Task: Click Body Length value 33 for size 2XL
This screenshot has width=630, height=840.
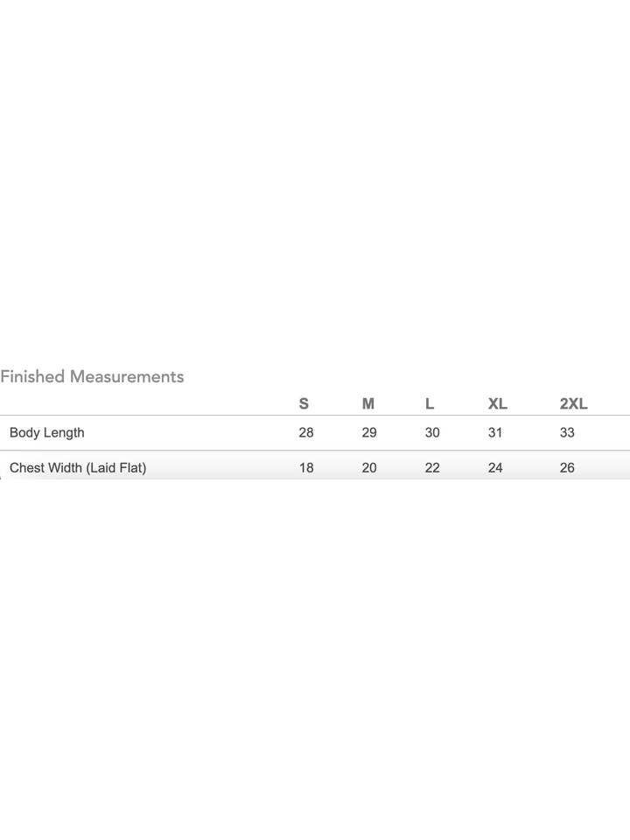Action: (x=567, y=432)
